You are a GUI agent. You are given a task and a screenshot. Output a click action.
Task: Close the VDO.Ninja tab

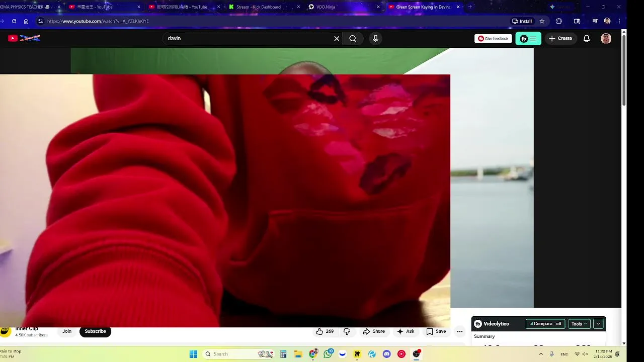(x=378, y=7)
